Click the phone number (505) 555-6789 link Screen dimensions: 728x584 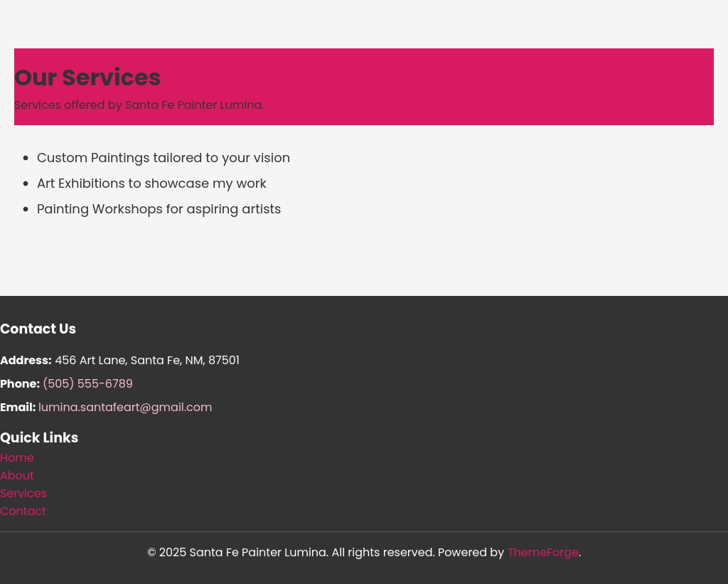point(87,384)
